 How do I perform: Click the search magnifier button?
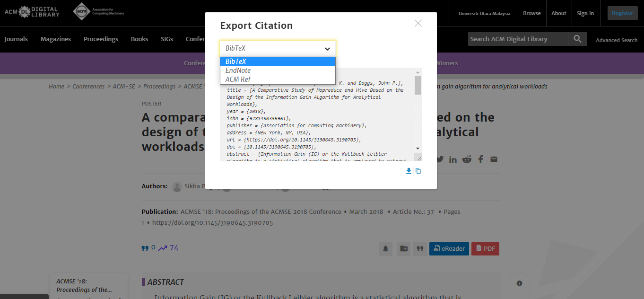(x=577, y=39)
